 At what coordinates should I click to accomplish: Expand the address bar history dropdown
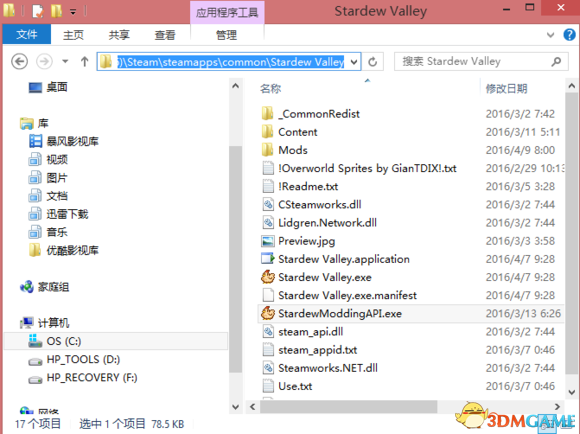click(x=354, y=62)
